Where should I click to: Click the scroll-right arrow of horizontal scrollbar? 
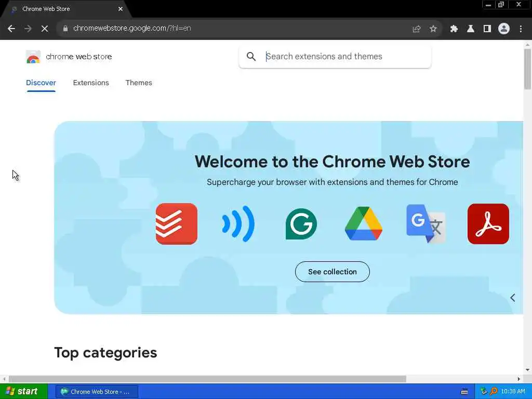(519, 379)
